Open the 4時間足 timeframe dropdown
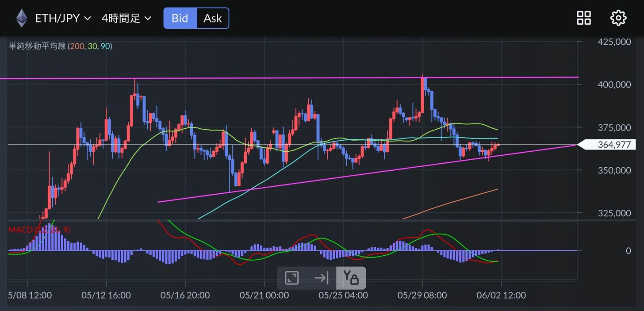The height and width of the screenshot is (311, 644). click(x=126, y=19)
